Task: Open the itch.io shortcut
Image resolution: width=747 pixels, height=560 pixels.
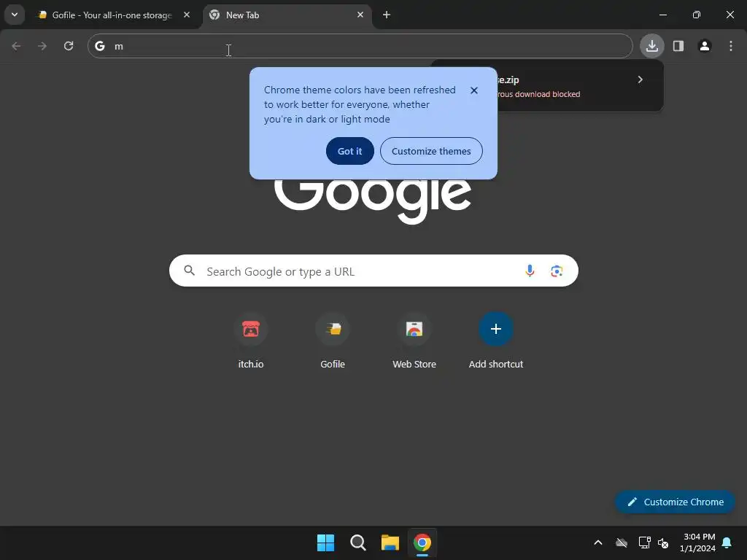Action: point(251,341)
